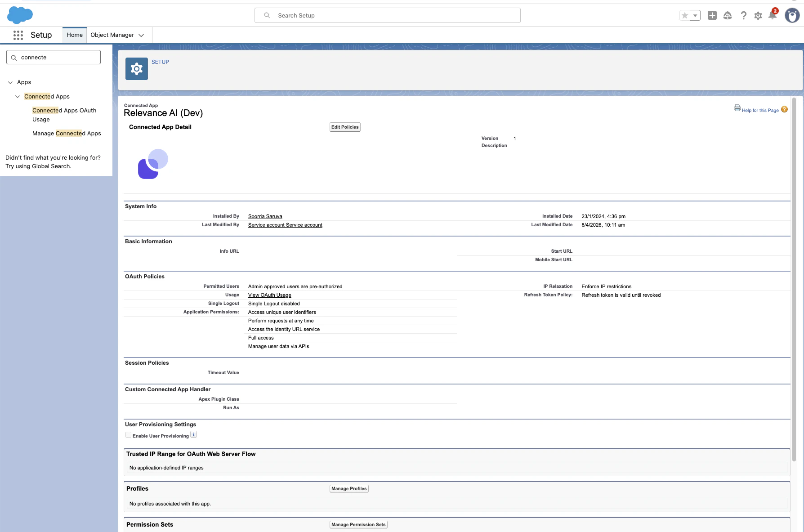Screen dimensions: 804x532
Task: Click the Quick Find search box
Action: pyautogui.click(x=53, y=57)
